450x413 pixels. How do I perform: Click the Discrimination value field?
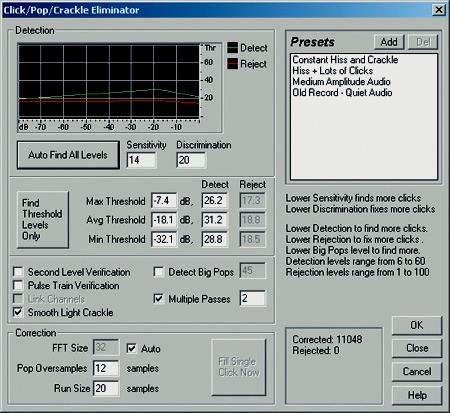point(191,160)
